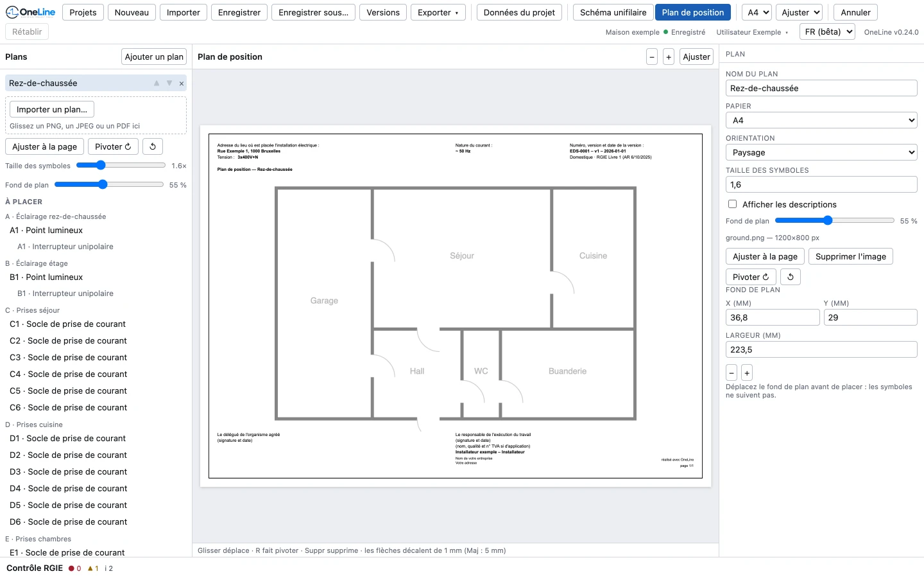Click the info count indicator
This screenshot has height=578, width=924.
[109, 568]
